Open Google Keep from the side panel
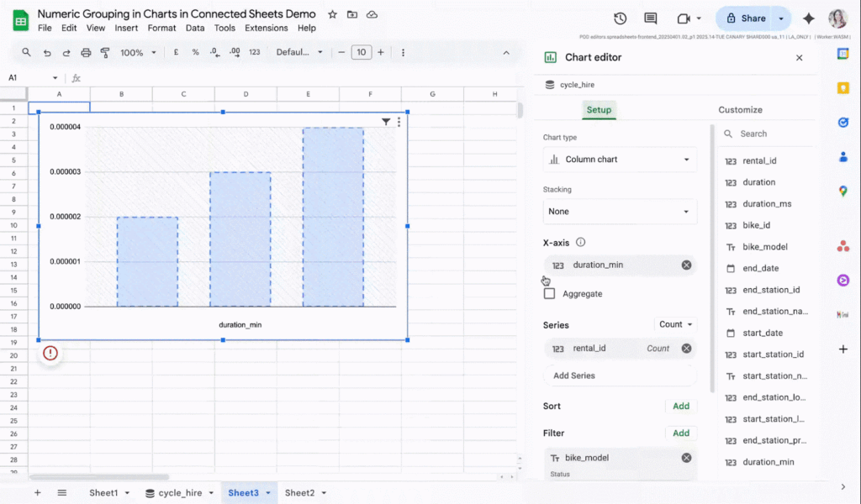Viewport: 861px width, 504px height. 843,87
